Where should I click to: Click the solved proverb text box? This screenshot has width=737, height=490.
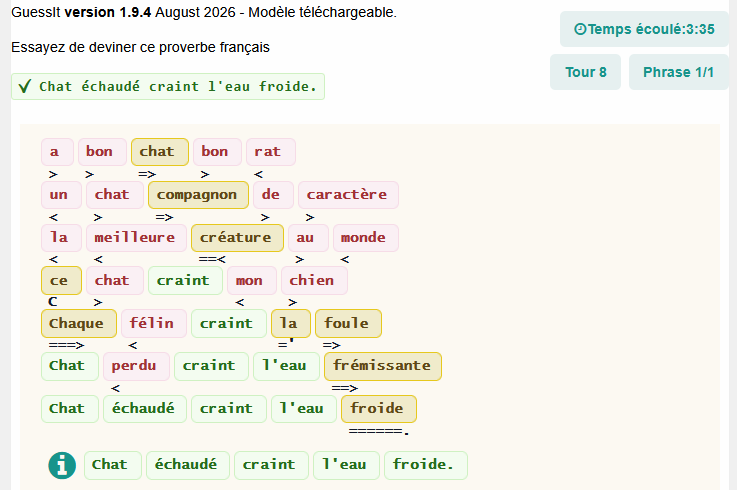[x=168, y=87]
